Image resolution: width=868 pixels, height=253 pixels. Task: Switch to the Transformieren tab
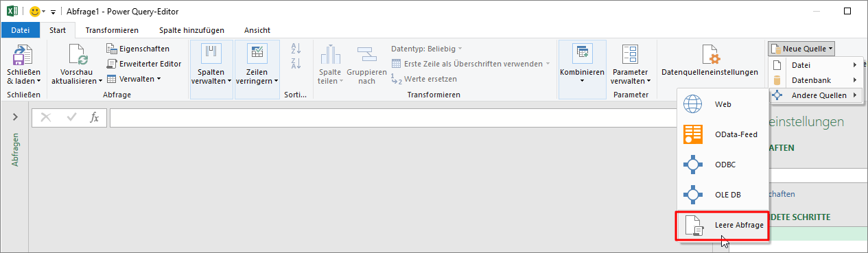112,30
